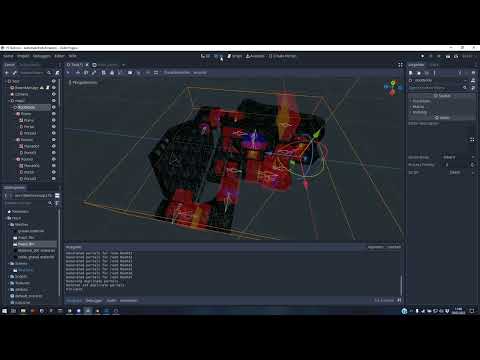Click the FileSystem split view toggle icon
Image resolution: width=480 pixels, height=360 pixels.
click(57, 195)
